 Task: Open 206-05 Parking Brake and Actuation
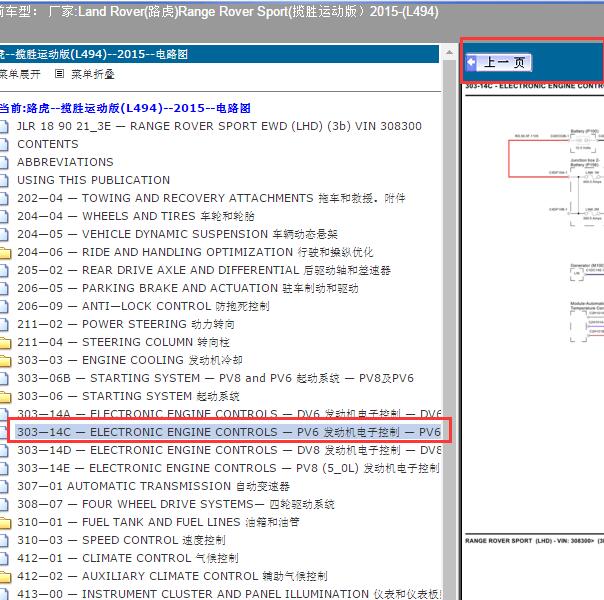[x=188, y=288]
